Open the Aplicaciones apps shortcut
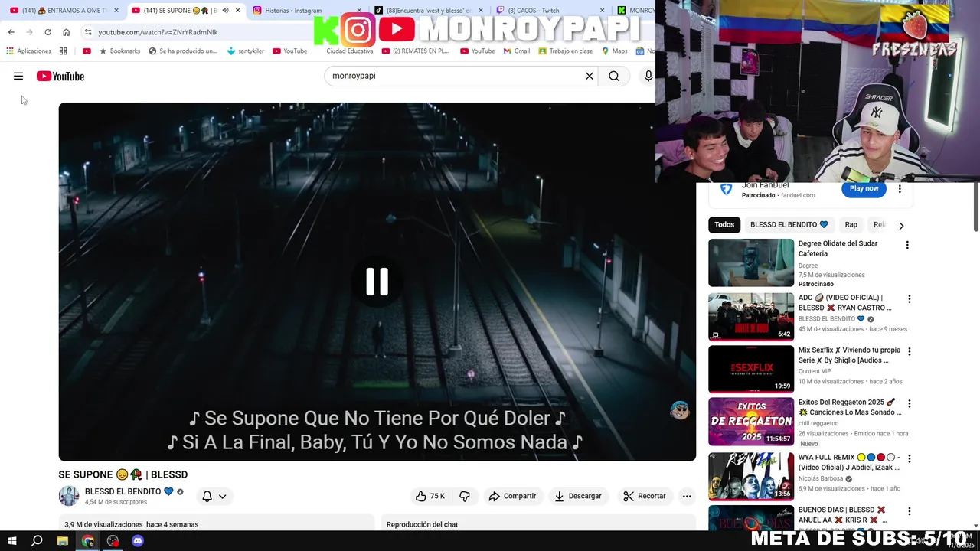 pyautogui.click(x=28, y=51)
